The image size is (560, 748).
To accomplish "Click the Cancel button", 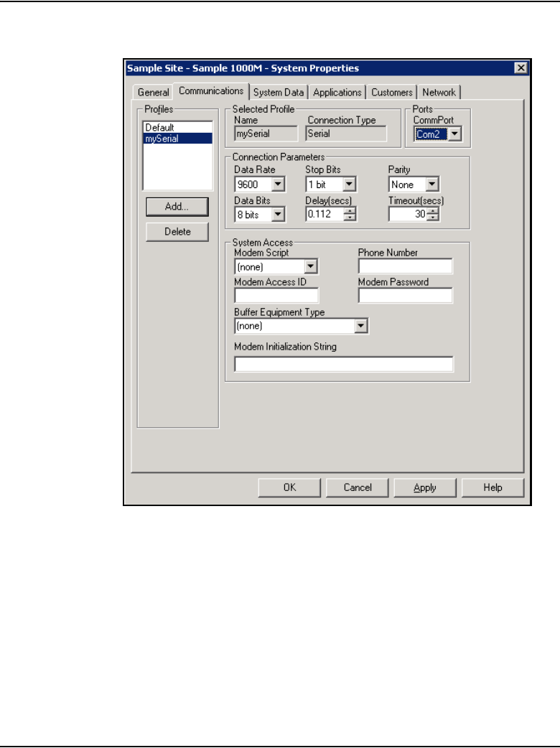I will pyautogui.click(x=358, y=487).
